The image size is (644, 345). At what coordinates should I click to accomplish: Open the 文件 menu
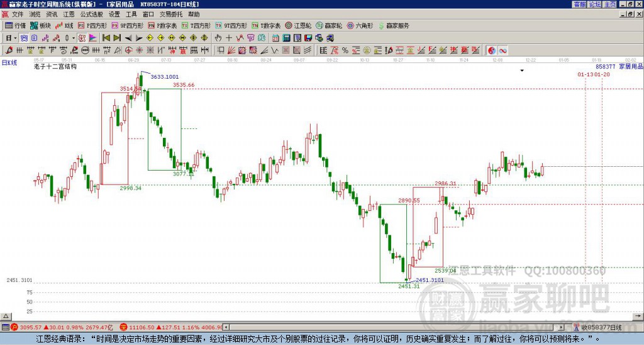click(x=18, y=14)
